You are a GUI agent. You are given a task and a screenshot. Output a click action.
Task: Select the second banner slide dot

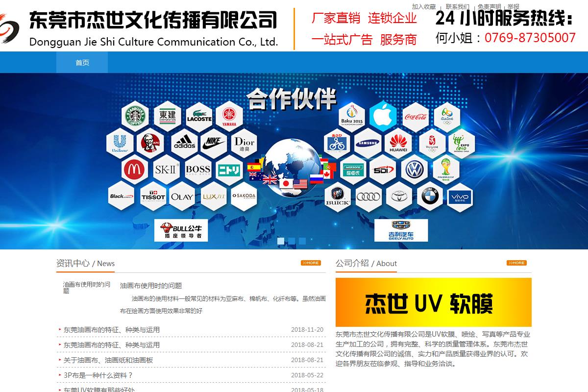(292, 241)
